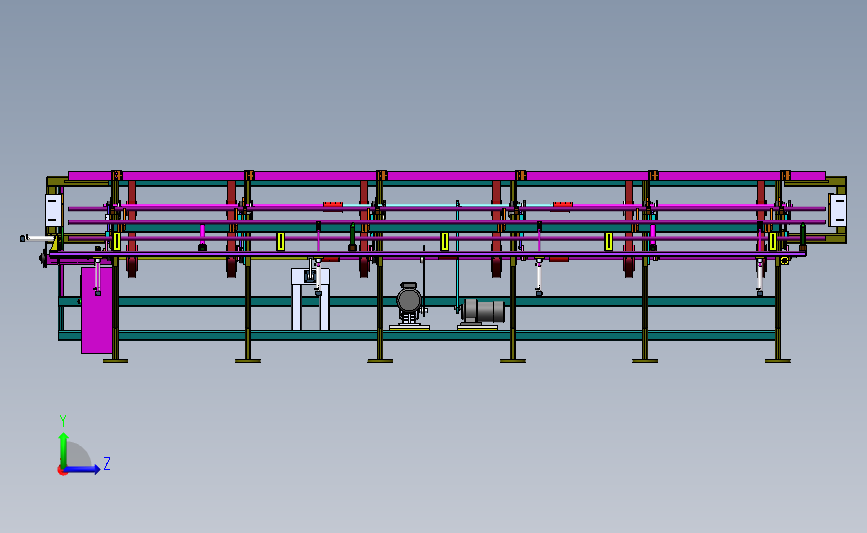
Task: Click the green Y axis arrow of the triad
Action: click(x=63, y=449)
